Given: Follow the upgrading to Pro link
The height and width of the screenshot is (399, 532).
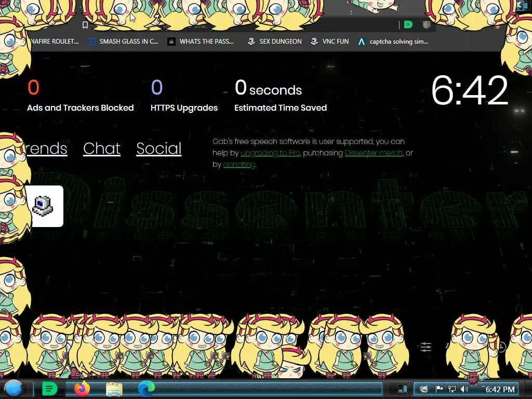Looking at the screenshot, I should coord(270,153).
